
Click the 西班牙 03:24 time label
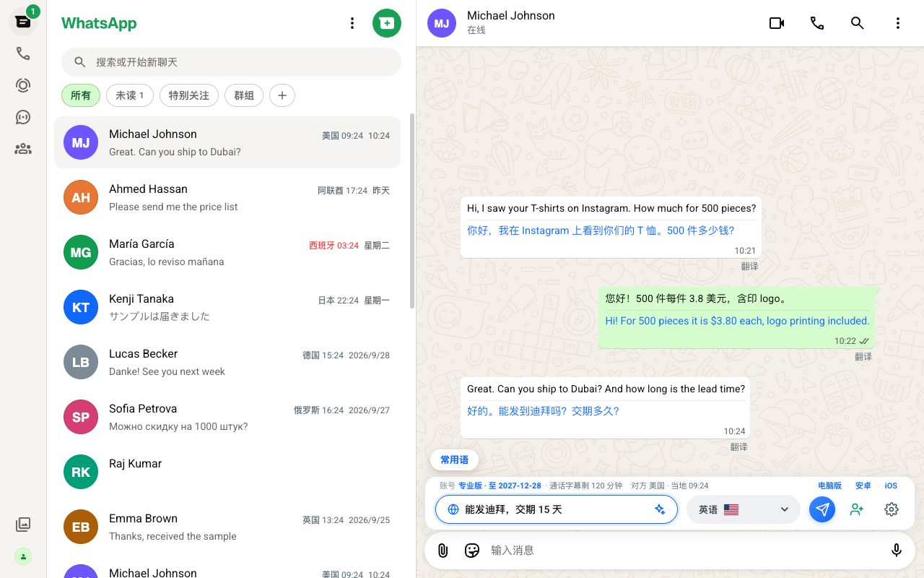(x=334, y=246)
